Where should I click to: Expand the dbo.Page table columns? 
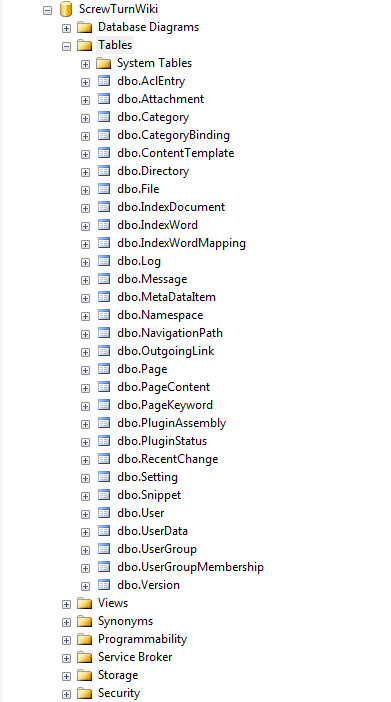[x=86, y=371]
